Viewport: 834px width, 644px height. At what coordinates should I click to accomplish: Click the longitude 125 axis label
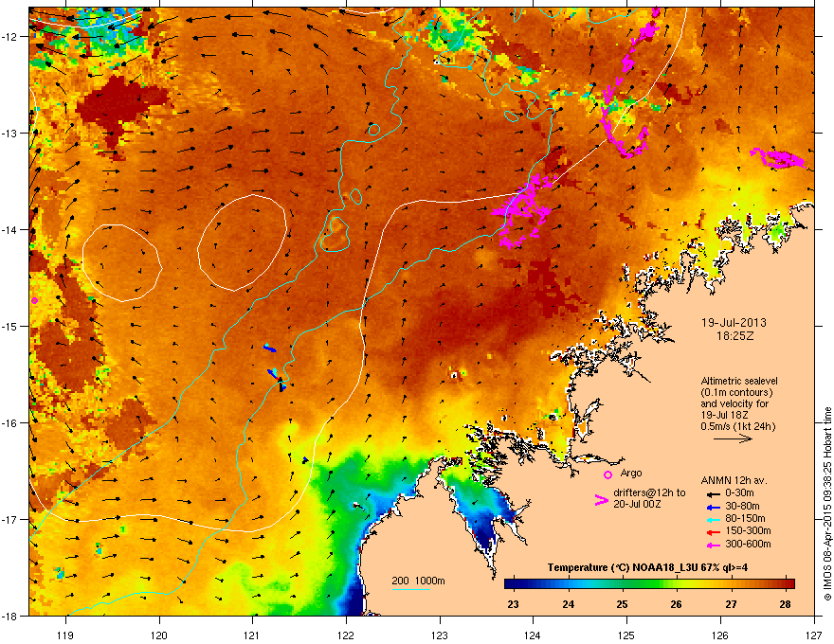pos(626,635)
